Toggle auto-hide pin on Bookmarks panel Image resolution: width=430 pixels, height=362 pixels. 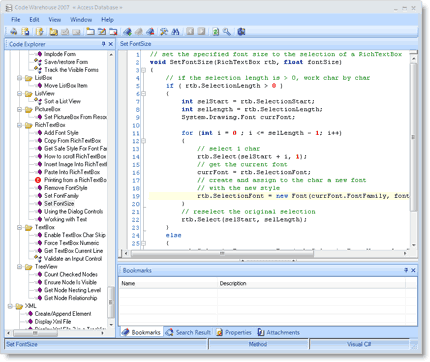(406, 270)
